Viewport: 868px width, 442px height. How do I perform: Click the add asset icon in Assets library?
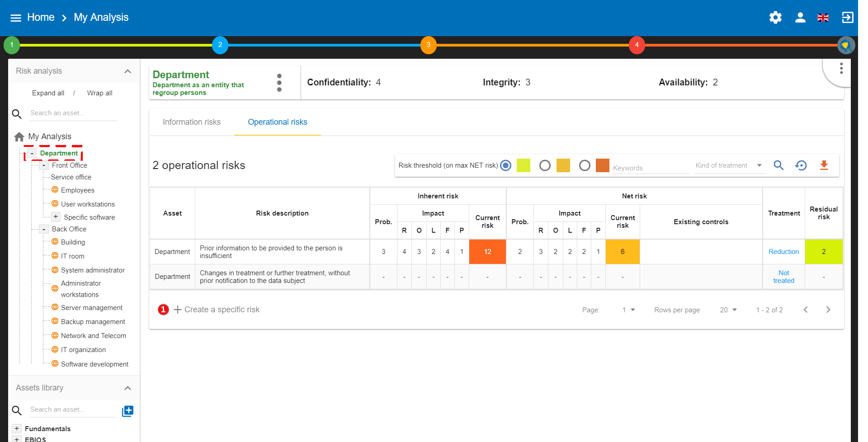click(x=128, y=411)
